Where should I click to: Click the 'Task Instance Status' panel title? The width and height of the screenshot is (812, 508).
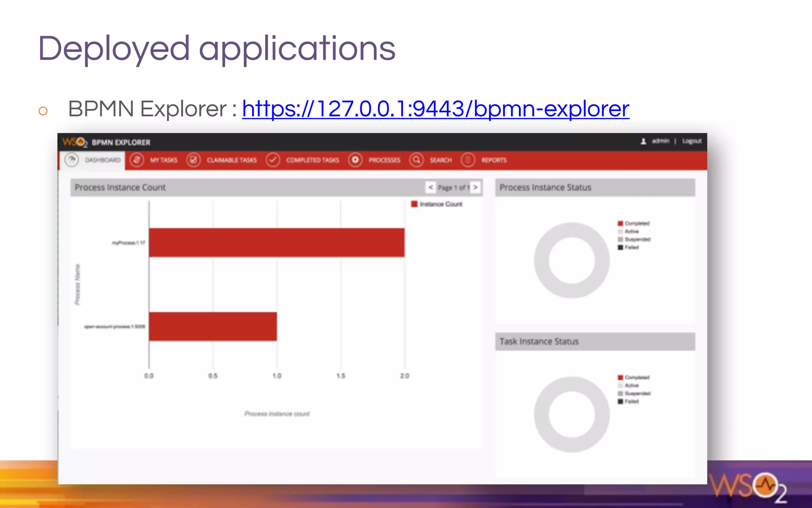(x=539, y=341)
